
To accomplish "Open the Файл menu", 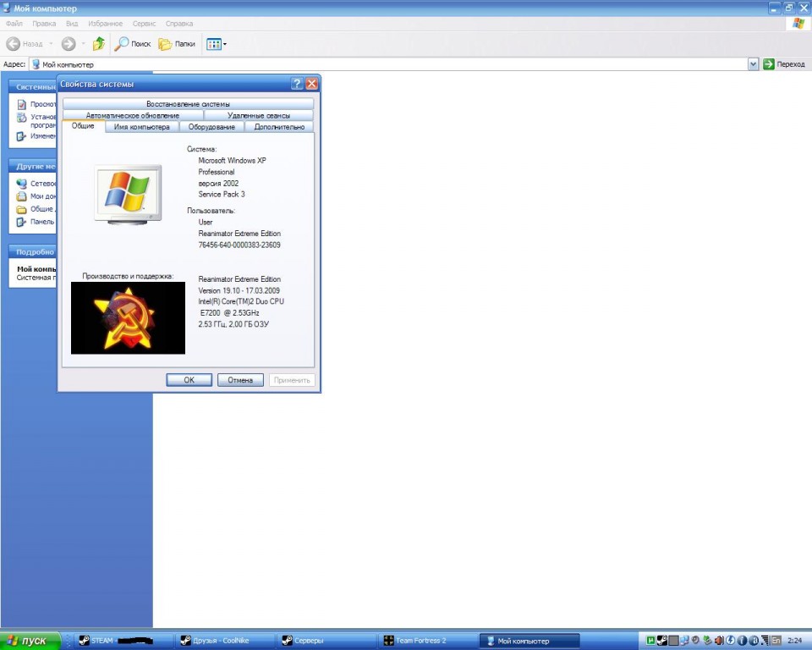I will click(x=14, y=24).
